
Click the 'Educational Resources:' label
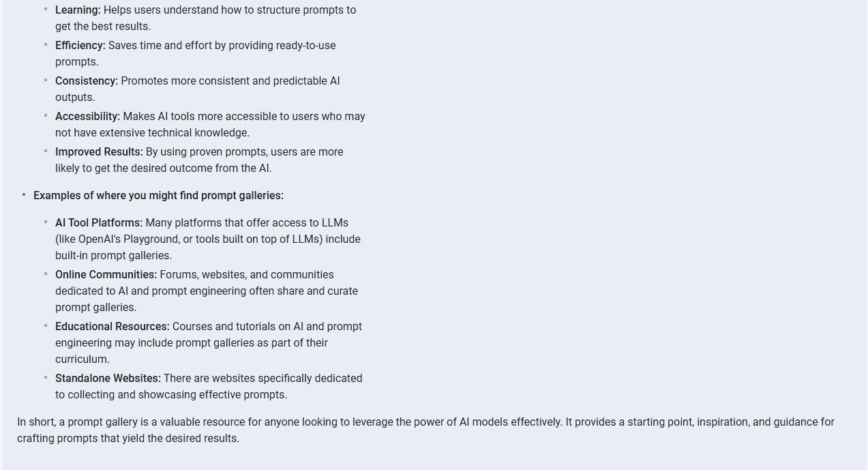113,327
